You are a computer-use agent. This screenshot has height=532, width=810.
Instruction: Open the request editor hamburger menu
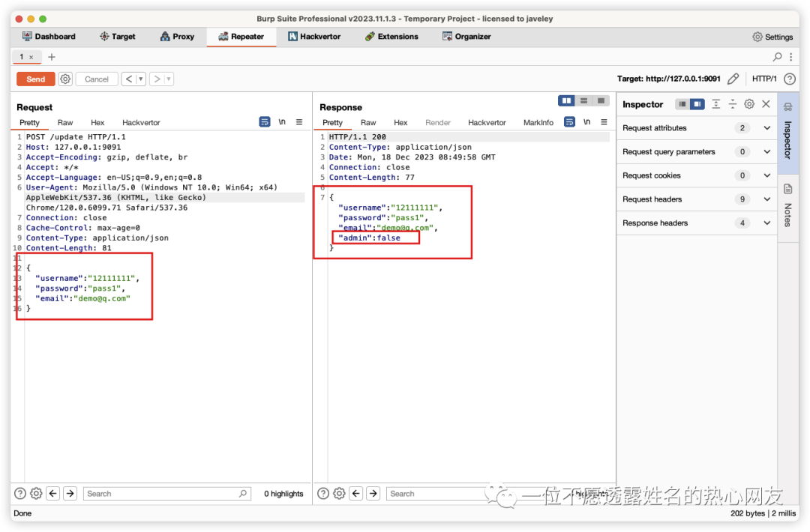[x=299, y=122]
